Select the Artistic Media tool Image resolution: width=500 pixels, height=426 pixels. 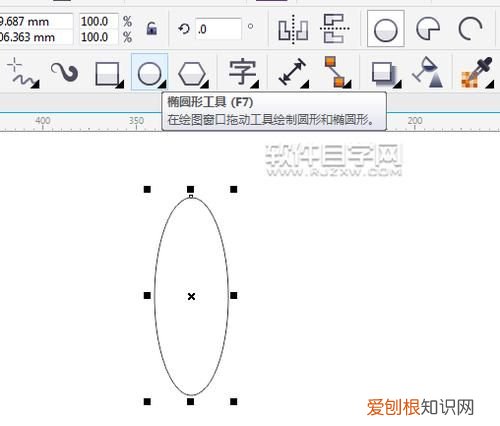click(x=64, y=72)
